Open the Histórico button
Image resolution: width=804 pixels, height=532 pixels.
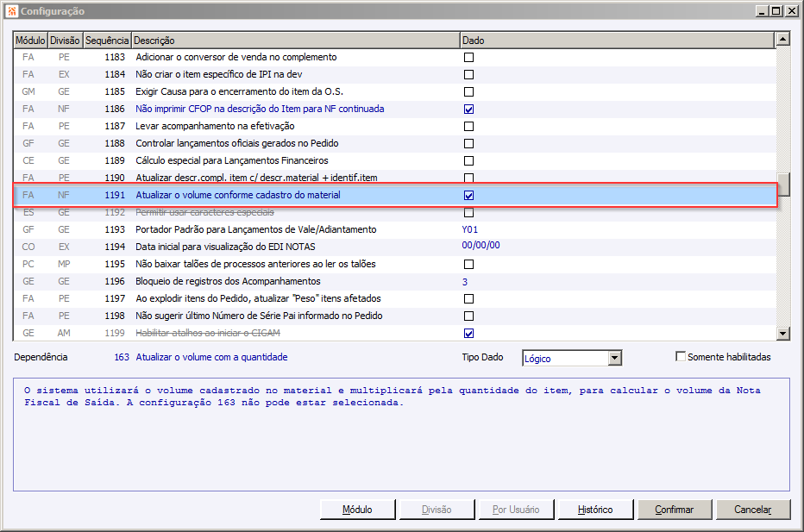pyautogui.click(x=595, y=510)
